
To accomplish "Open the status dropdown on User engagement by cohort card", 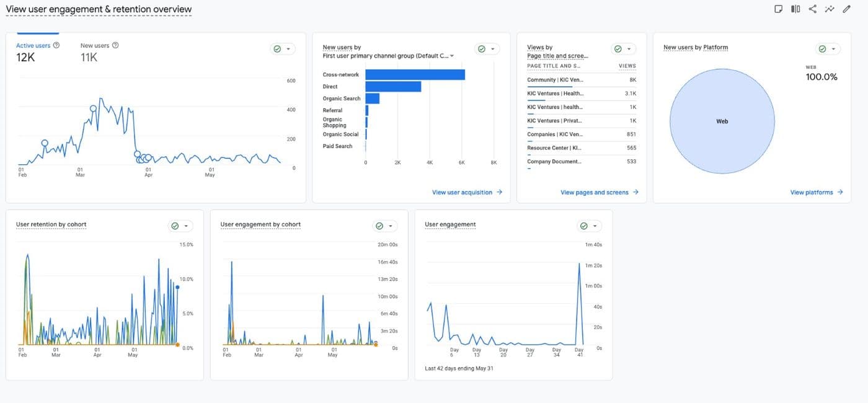I will pos(385,226).
